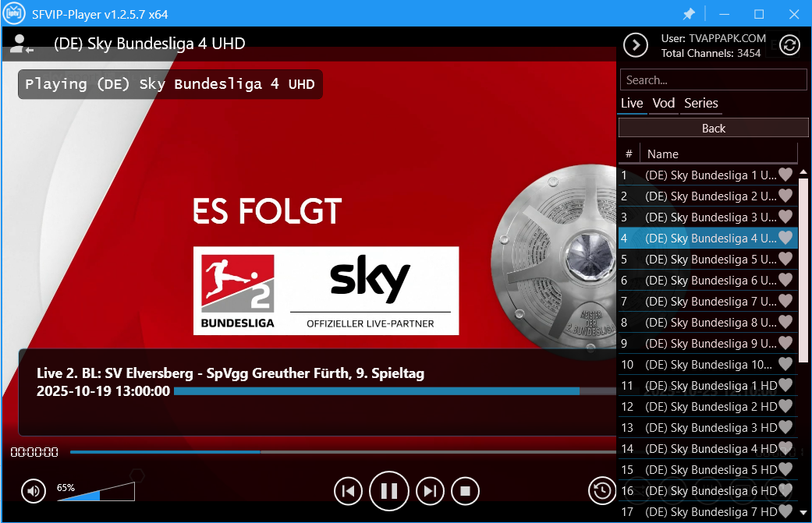Toggle favorite heart for Sky Bundesliga 5 UHD
Screen dimensions: 812x523
click(x=785, y=259)
